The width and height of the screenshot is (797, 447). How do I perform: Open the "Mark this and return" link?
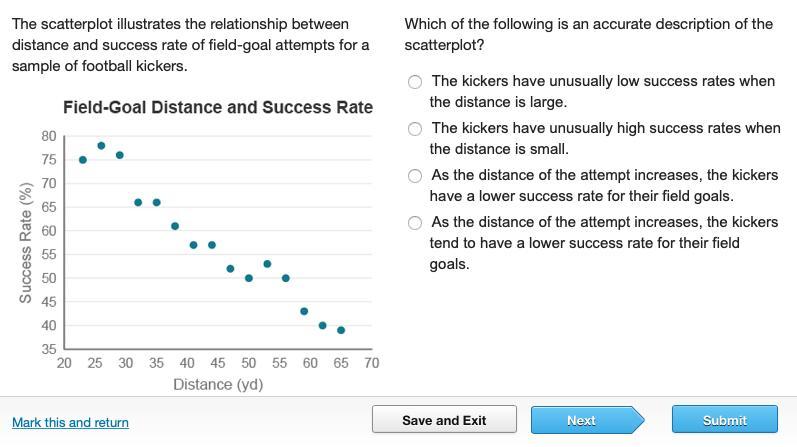70,423
